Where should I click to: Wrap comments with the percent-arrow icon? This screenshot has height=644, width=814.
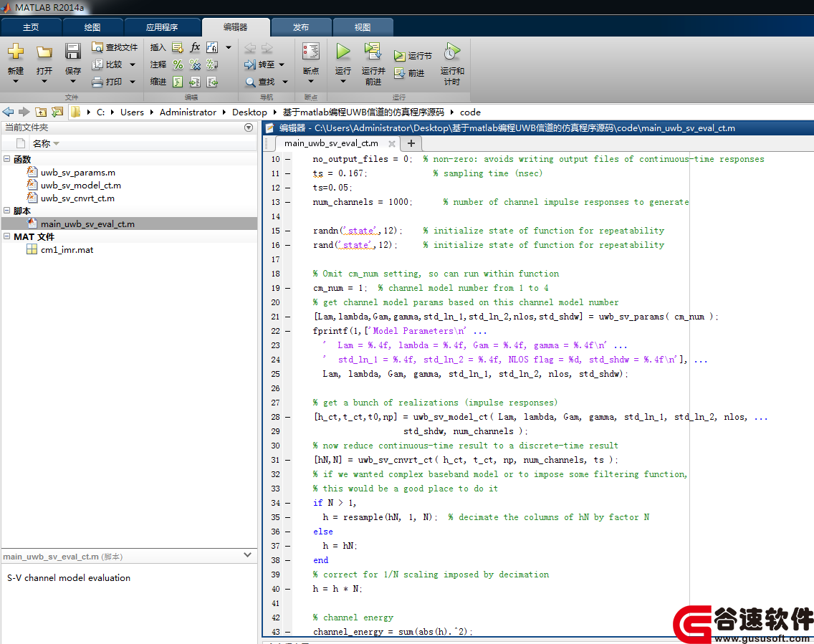point(212,65)
